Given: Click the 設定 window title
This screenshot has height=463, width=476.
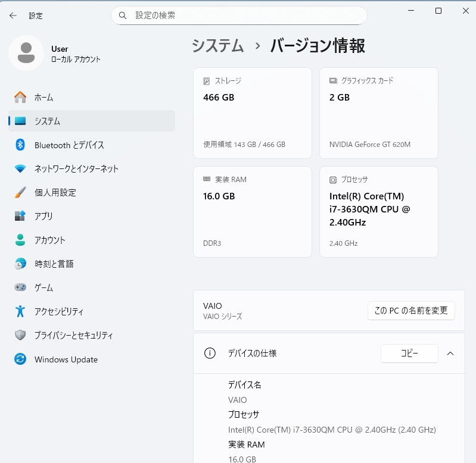Looking at the screenshot, I should [x=36, y=15].
